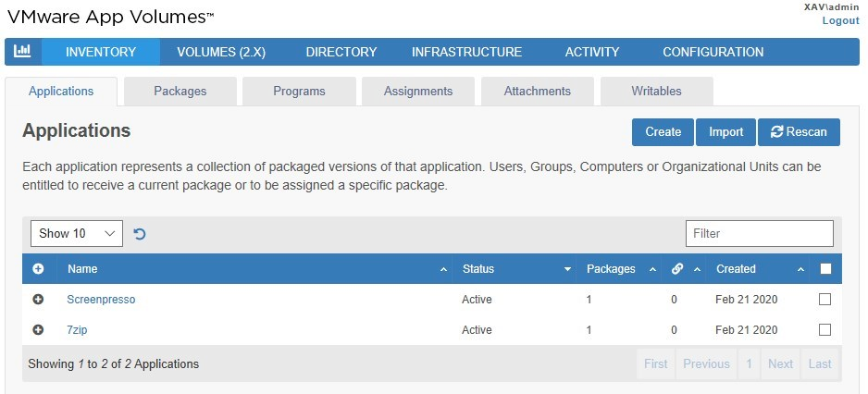Sort by attachments column arrow
Screen dimensions: 868x394
tap(698, 269)
